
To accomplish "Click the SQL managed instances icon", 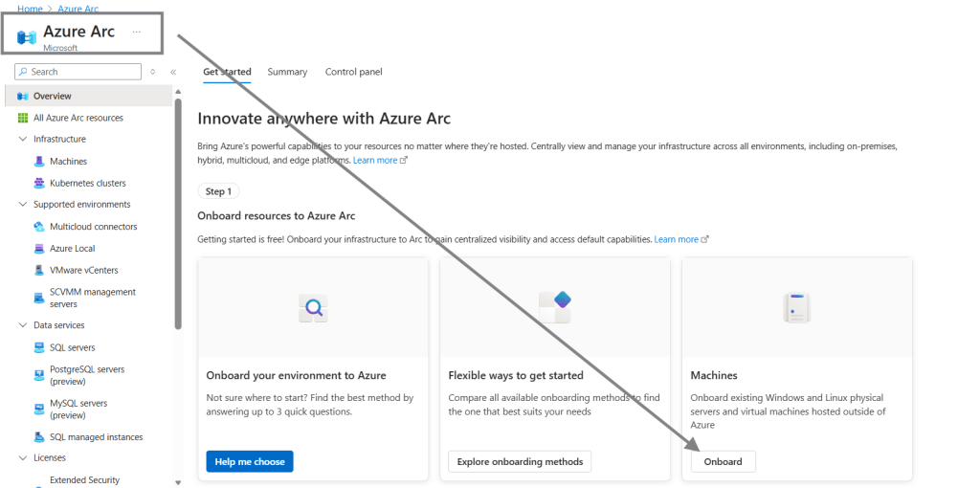I will coord(39,437).
